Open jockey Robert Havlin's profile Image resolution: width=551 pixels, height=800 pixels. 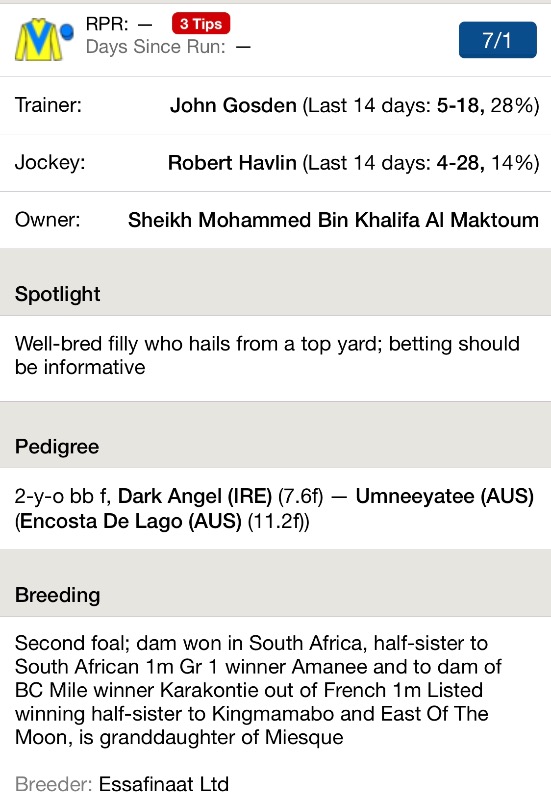232,163
